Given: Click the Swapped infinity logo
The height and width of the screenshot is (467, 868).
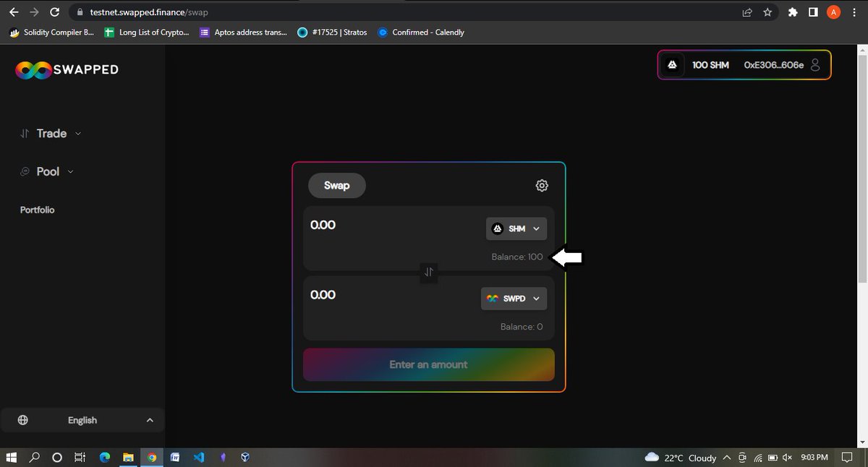Looking at the screenshot, I should (34, 69).
